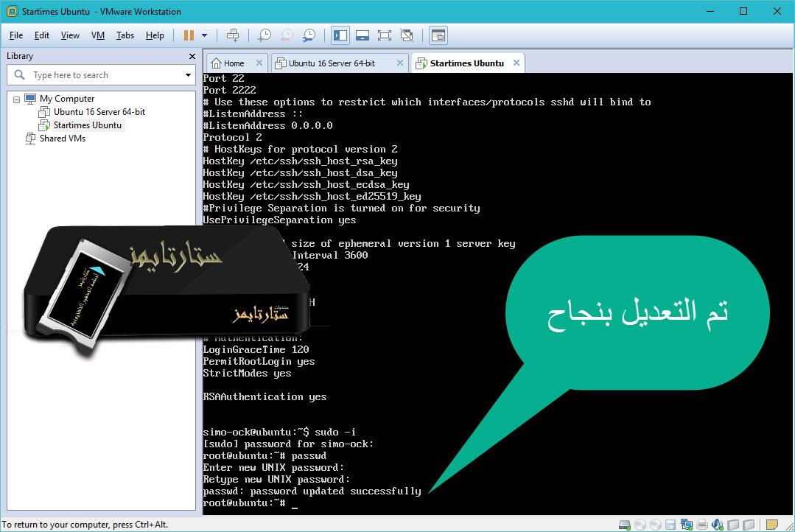Toggle the Library panel visibility

340,35
